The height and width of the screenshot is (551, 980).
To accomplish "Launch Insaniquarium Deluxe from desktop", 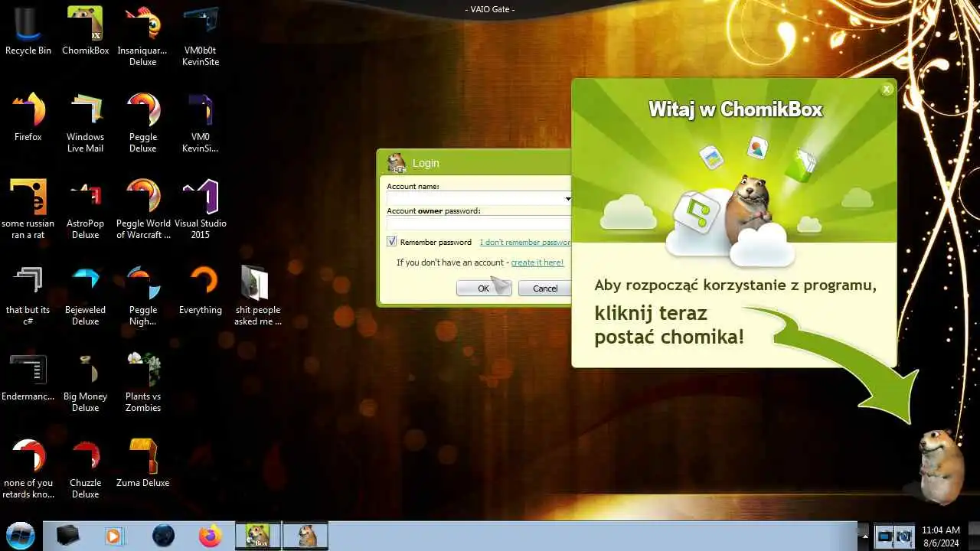I will pyautogui.click(x=142, y=37).
